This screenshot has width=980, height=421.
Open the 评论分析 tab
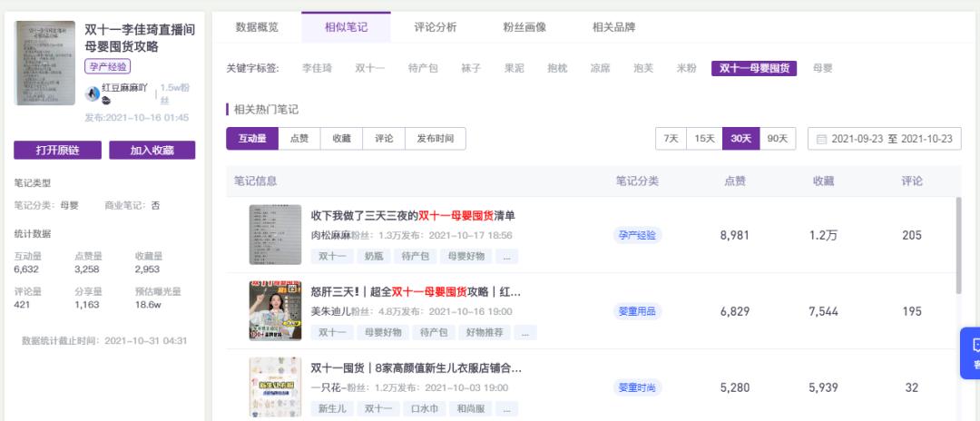click(x=435, y=27)
